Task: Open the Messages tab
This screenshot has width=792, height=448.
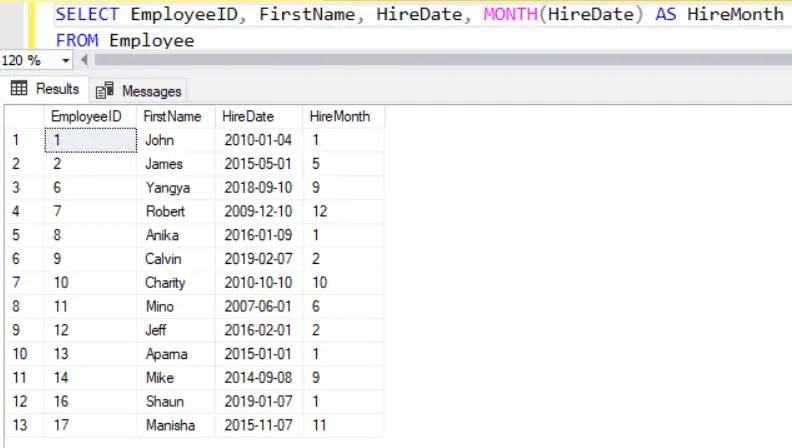Action: tap(139, 91)
